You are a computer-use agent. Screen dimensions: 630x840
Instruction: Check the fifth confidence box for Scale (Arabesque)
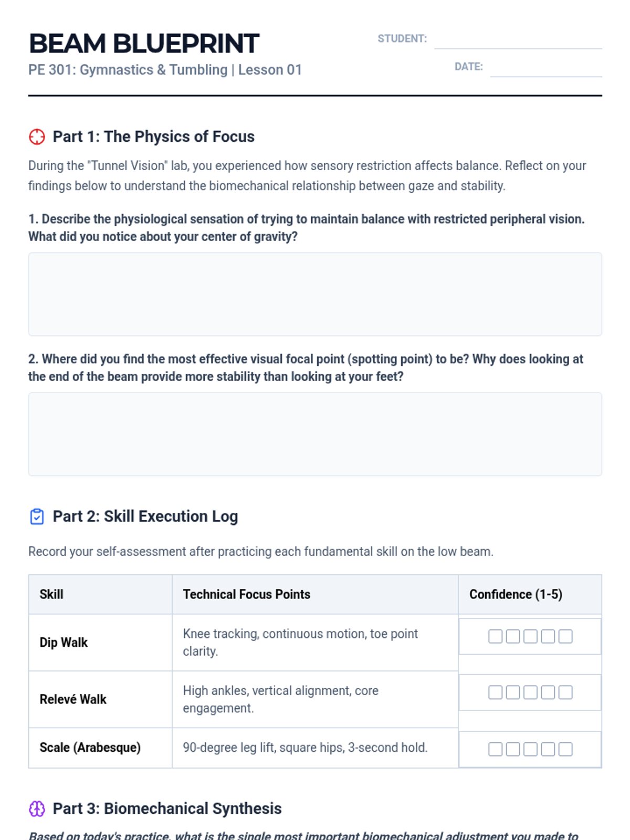coord(565,749)
